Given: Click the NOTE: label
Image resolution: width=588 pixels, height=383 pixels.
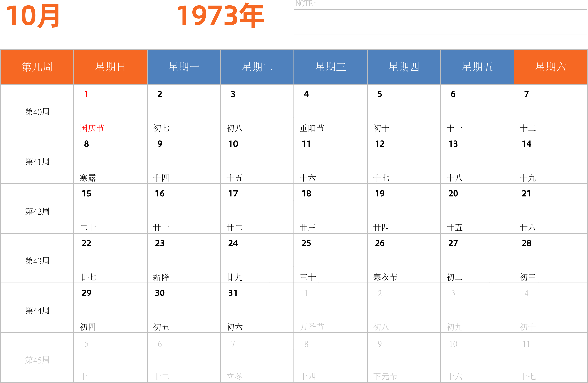Looking at the screenshot, I should (x=306, y=4).
